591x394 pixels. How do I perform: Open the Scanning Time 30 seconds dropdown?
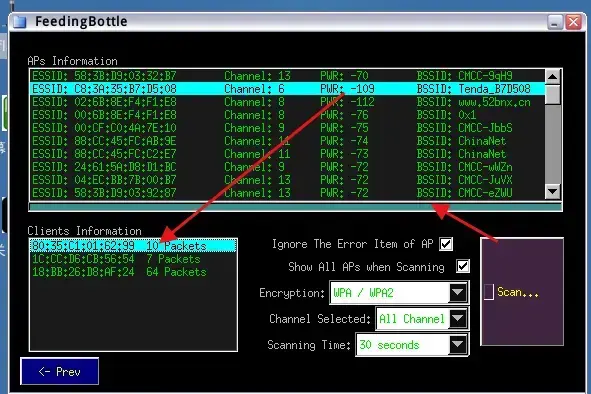(458, 345)
